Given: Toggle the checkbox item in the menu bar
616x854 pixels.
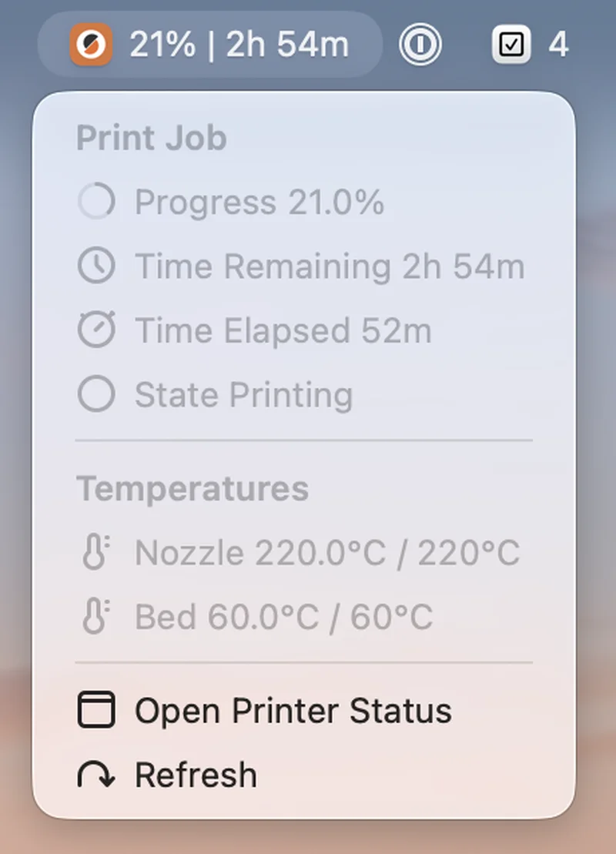Looking at the screenshot, I should click(511, 44).
